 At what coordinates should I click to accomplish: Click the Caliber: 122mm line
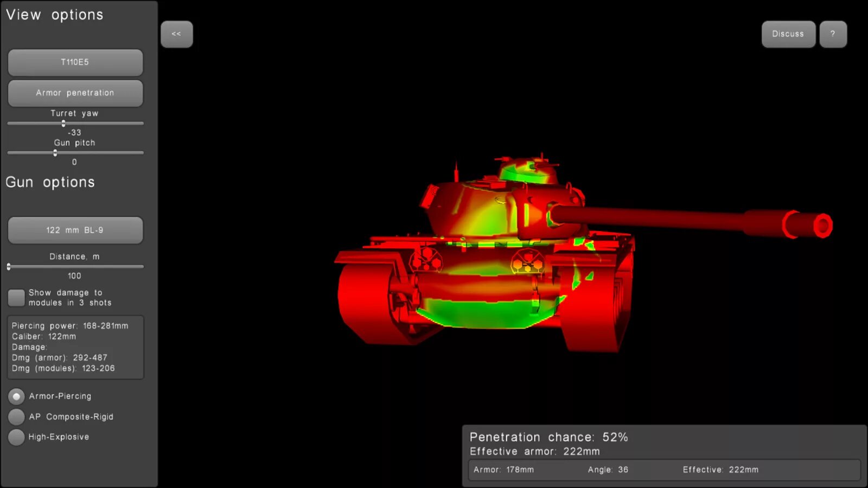[44, 337]
